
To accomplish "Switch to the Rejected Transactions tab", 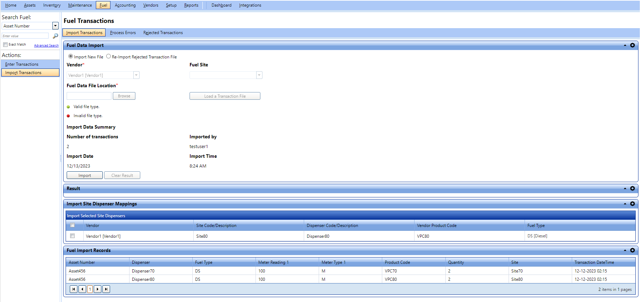I will (x=163, y=33).
